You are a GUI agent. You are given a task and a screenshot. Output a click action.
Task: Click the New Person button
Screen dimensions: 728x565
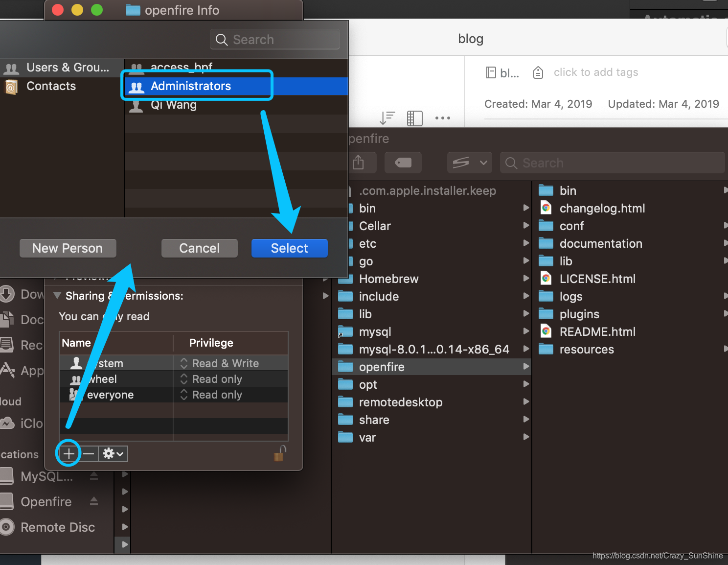[x=68, y=248]
